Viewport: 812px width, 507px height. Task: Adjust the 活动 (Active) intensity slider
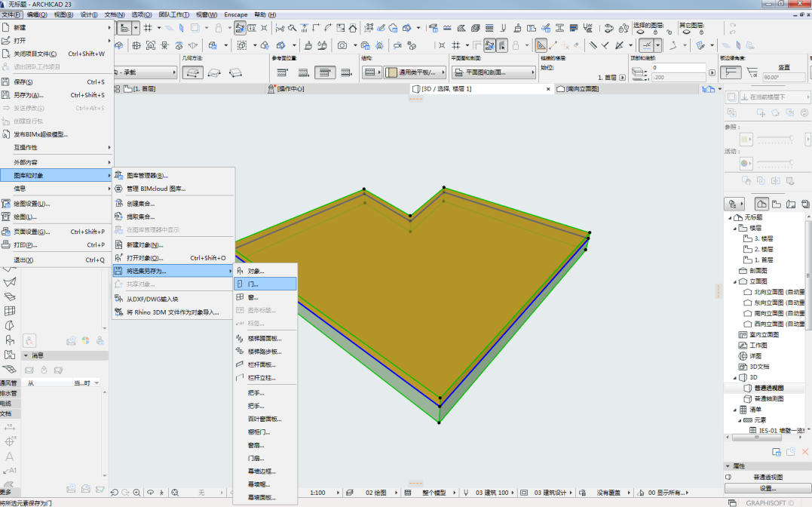tap(775, 163)
